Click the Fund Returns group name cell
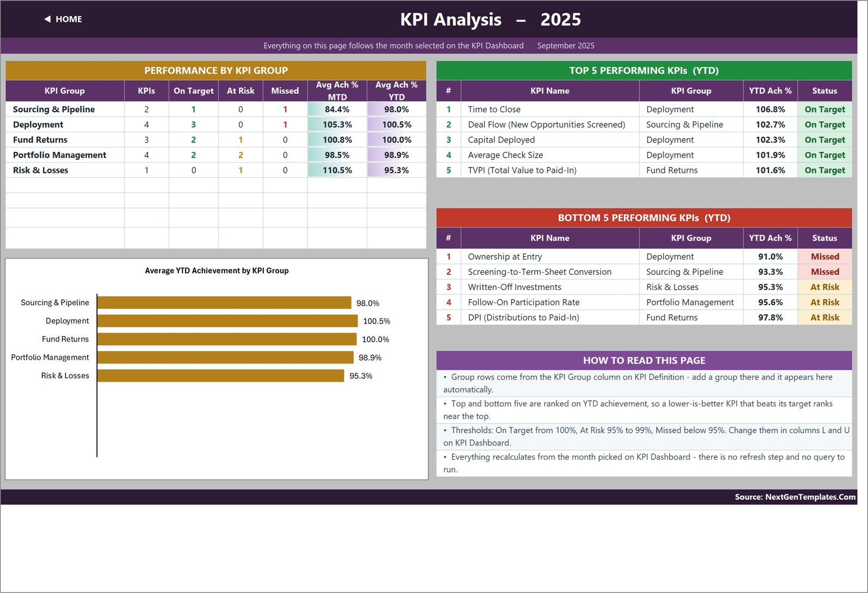This screenshot has width=868, height=593. pos(65,140)
